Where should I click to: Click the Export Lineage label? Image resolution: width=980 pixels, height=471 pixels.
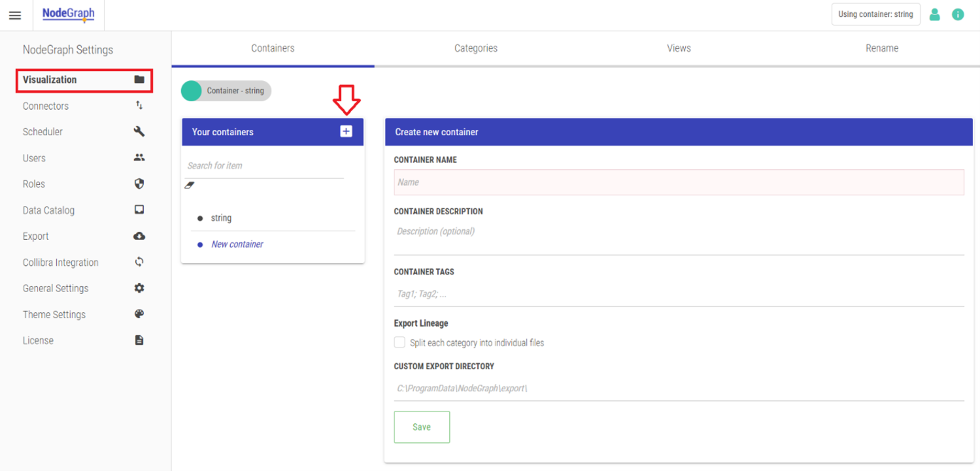pos(421,323)
